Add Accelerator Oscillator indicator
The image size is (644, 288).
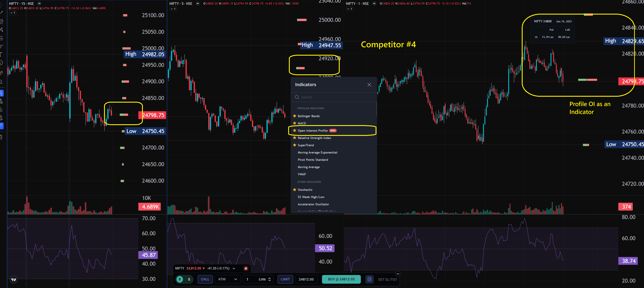click(x=313, y=204)
